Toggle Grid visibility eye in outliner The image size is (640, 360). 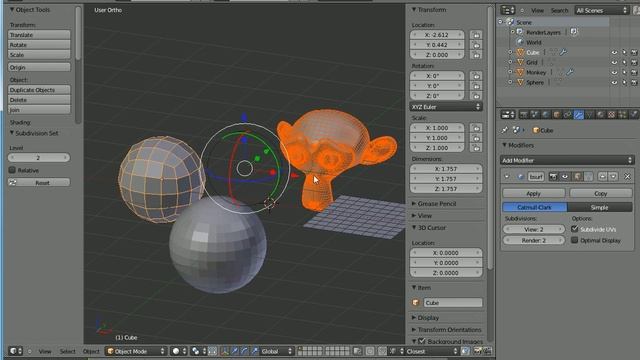(x=614, y=62)
